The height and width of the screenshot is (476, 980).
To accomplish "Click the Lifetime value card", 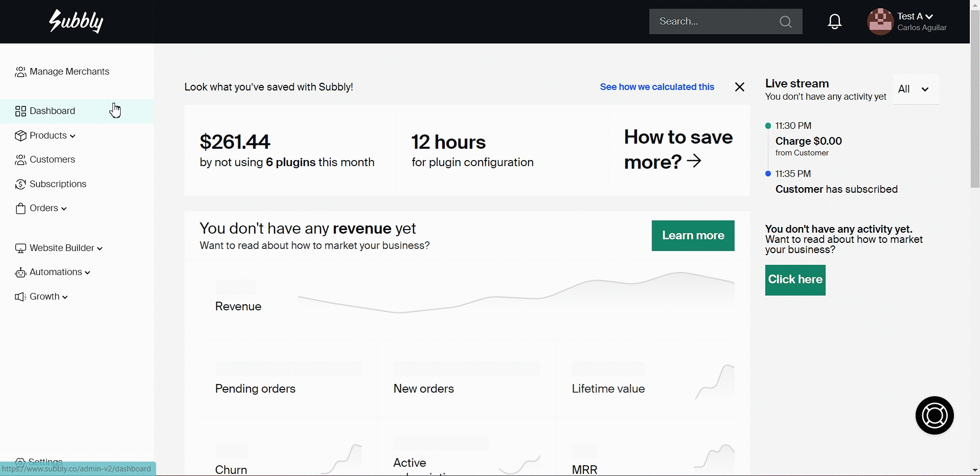I will coord(646,379).
